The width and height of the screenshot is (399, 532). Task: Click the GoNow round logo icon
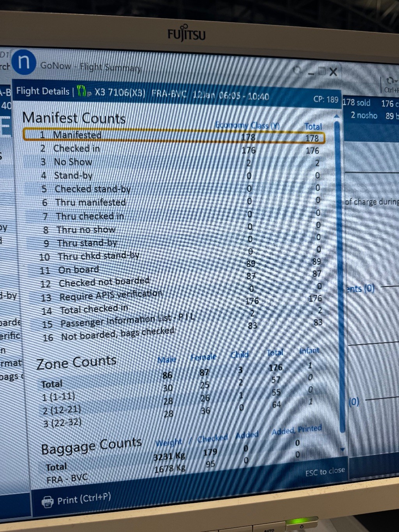click(x=24, y=62)
